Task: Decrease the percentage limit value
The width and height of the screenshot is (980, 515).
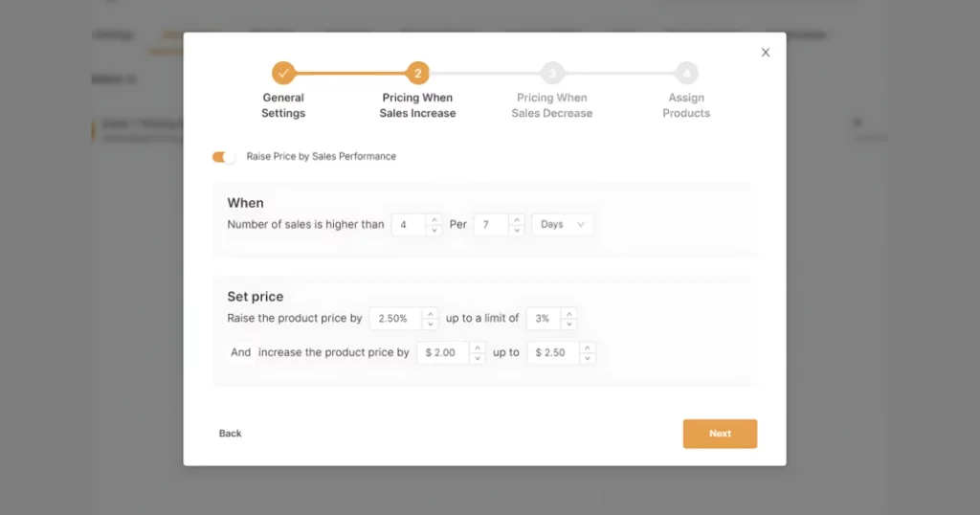Action: click(x=568, y=324)
